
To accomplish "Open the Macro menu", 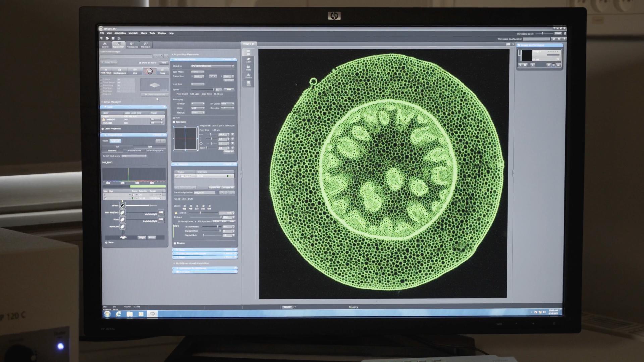I will click(x=144, y=33).
